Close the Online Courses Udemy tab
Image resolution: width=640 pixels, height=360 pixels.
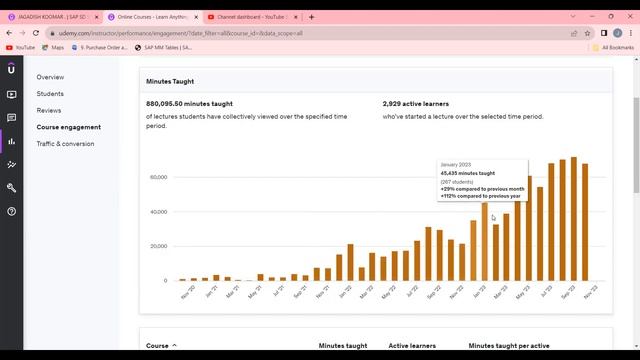click(196, 17)
